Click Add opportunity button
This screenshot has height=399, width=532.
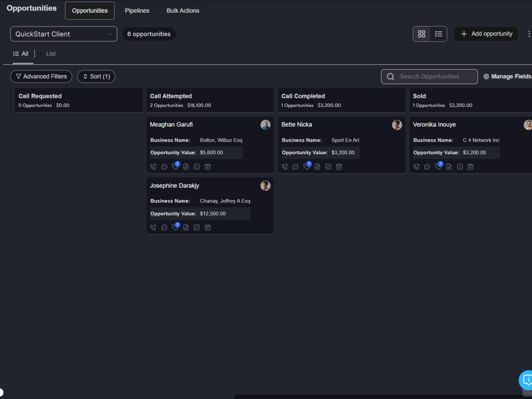tap(486, 34)
